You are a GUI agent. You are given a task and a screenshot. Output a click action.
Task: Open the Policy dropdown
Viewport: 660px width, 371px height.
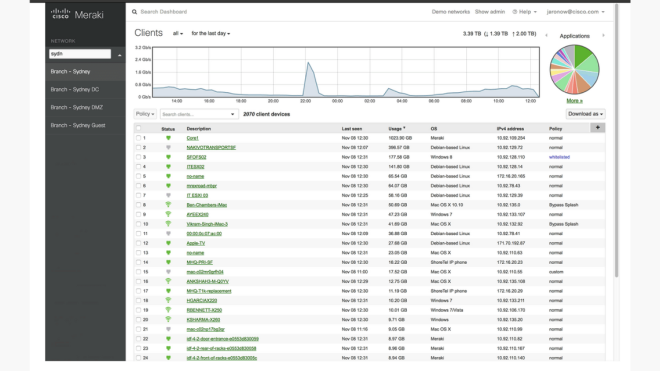pos(145,114)
